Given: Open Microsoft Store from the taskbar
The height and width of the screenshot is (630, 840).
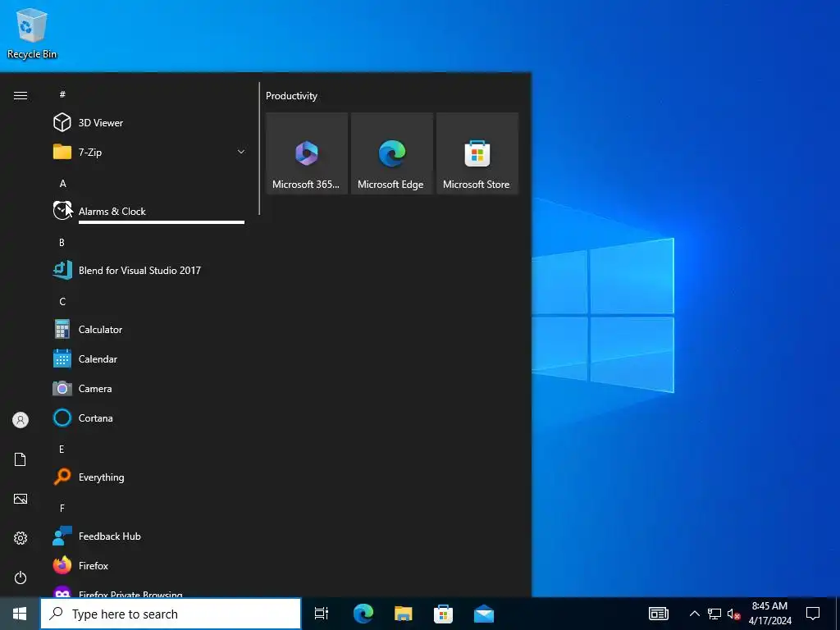Looking at the screenshot, I should (x=444, y=614).
